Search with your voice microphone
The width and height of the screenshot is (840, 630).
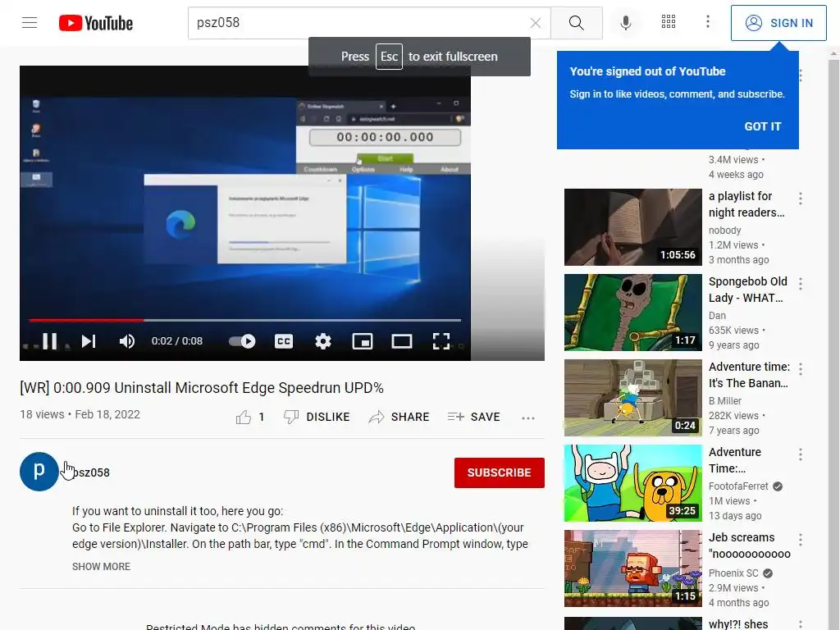pyautogui.click(x=625, y=22)
